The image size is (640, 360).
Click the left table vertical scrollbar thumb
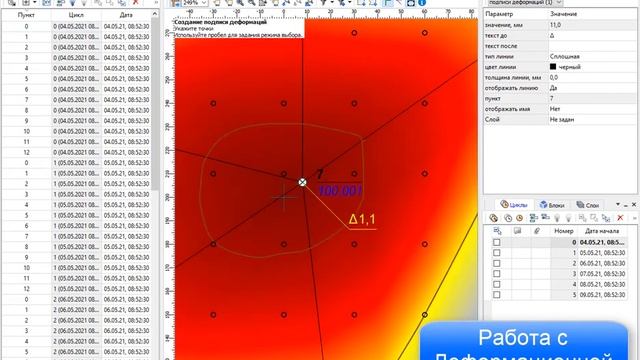coord(155,104)
